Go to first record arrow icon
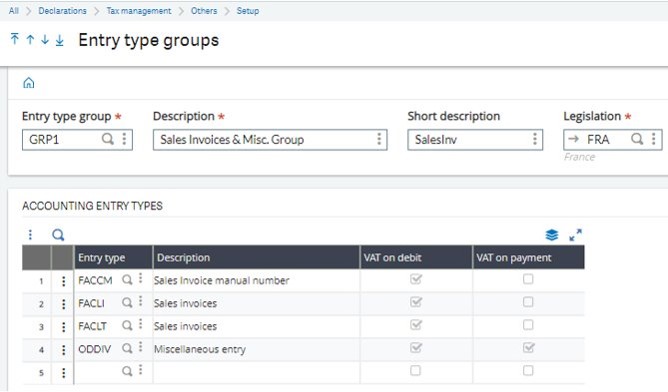 15,39
